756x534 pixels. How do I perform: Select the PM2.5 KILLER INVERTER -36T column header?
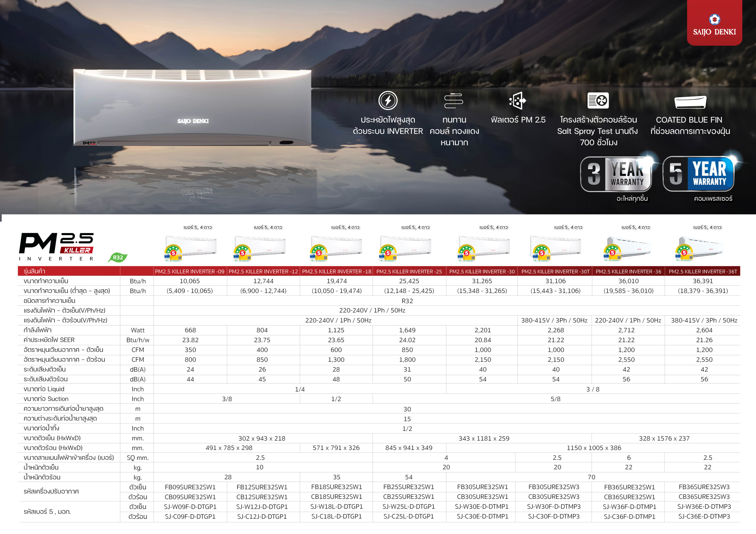click(703, 271)
